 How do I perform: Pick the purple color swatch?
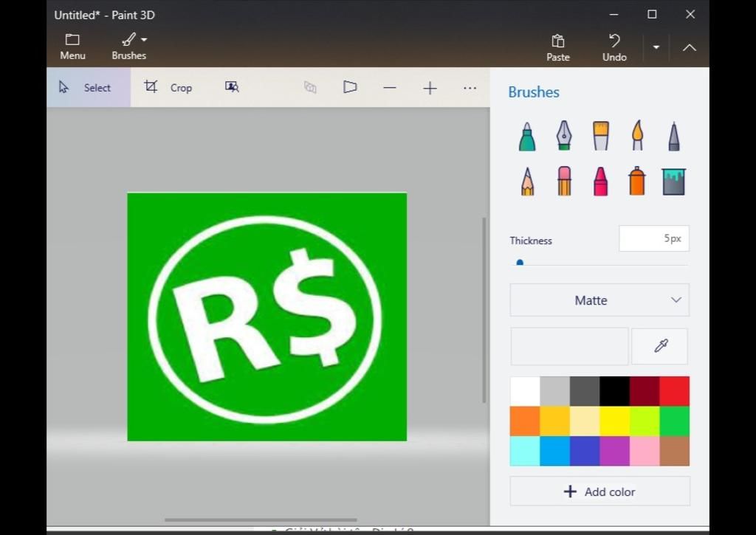(615, 451)
